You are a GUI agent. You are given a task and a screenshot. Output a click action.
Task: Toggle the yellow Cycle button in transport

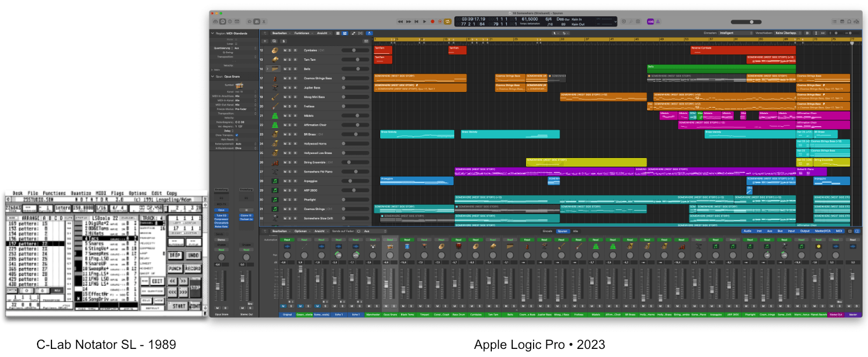click(x=447, y=21)
